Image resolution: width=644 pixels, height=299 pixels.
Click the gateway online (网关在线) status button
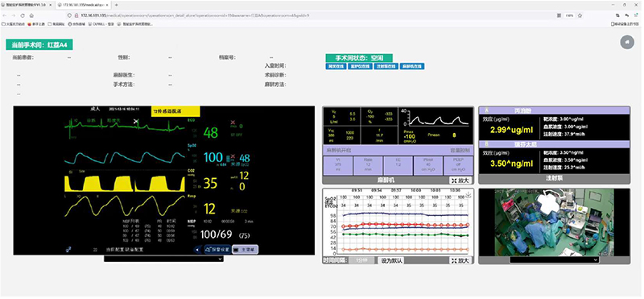pos(336,66)
